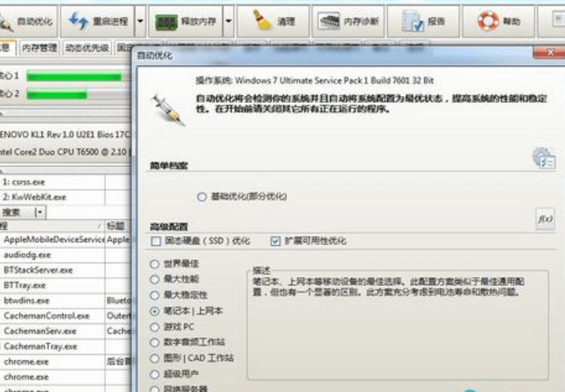The image size is (565, 392).
Task: Select the 笔记本 | 上网本 profile
Action: 155,311
